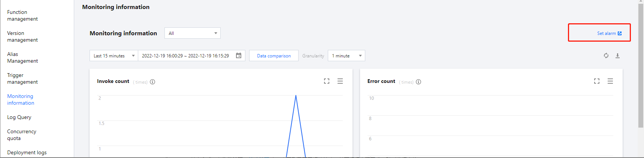Refresh the monitoring charts
Screen dimensions: 644x158
(x=606, y=56)
